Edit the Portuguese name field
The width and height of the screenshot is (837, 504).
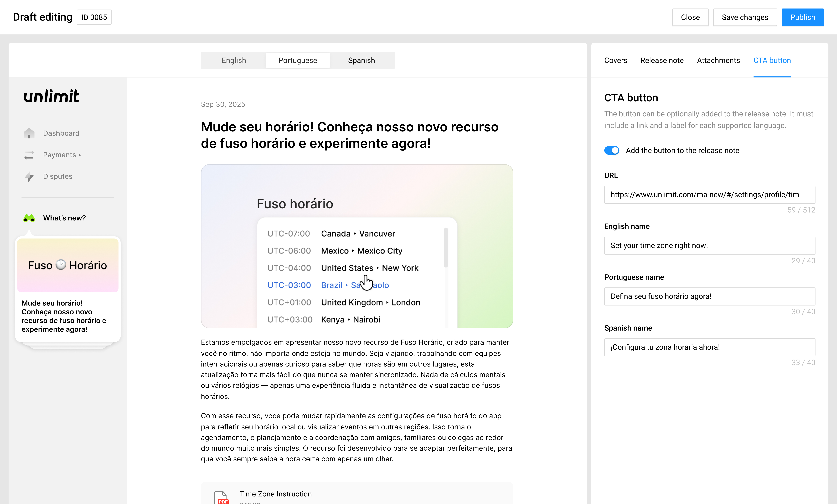point(710,296)
